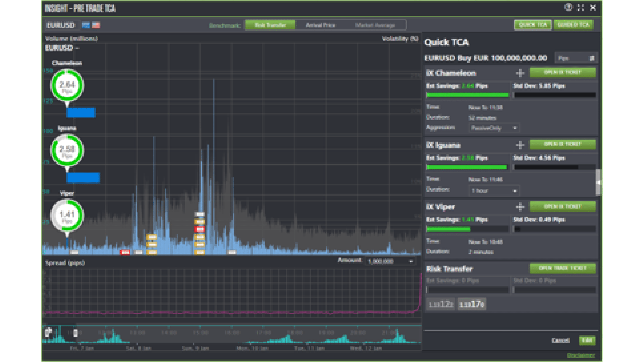This screenshot has height=362, width=644.
Task: Switch to the Quick TCA tab
Action: 533,25
